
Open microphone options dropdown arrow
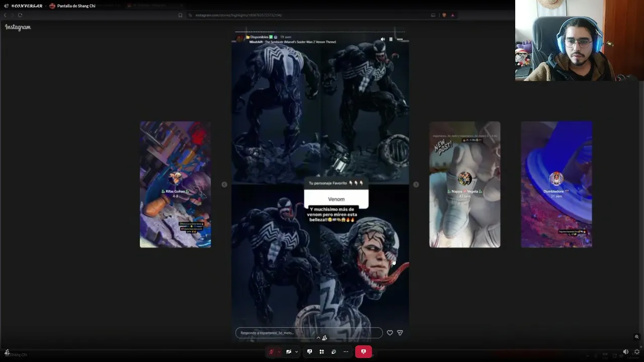click(x=279, y=351)
